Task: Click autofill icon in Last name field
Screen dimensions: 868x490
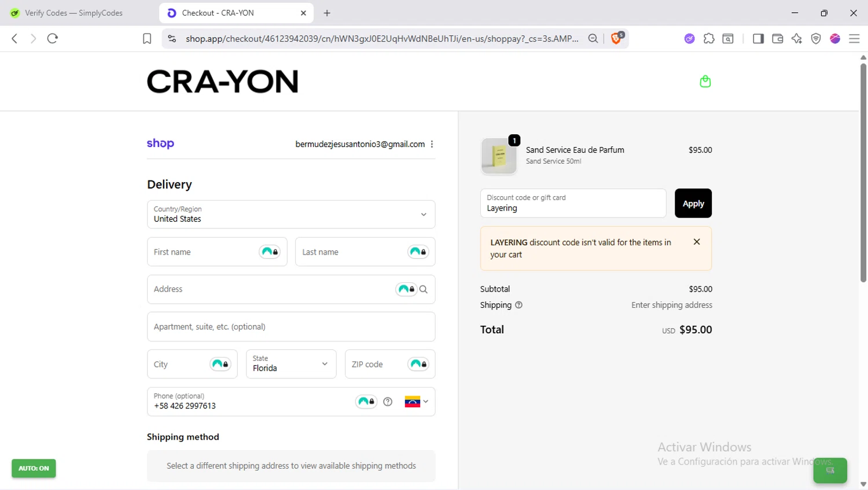Action: tap(418, 252)
